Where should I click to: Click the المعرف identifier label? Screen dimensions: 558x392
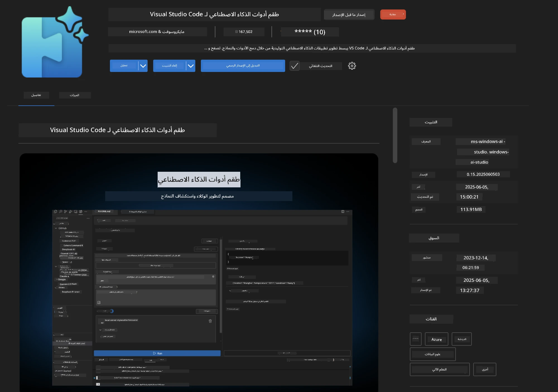[426, 142]
